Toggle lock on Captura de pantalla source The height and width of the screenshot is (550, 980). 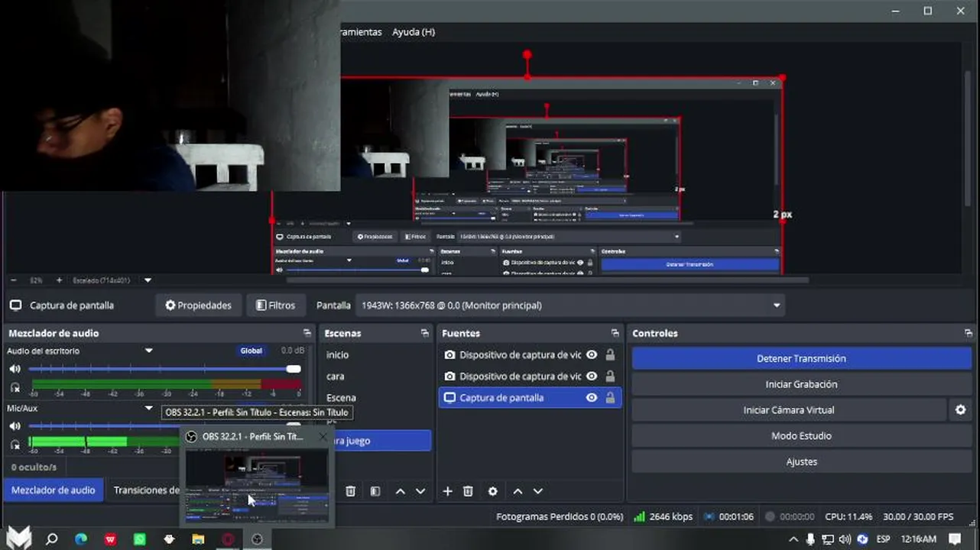[x=610, y=398]
